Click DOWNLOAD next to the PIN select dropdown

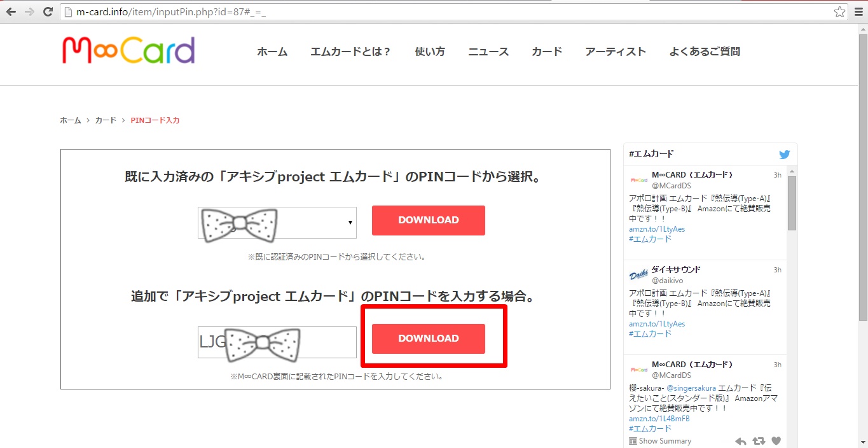429,220
